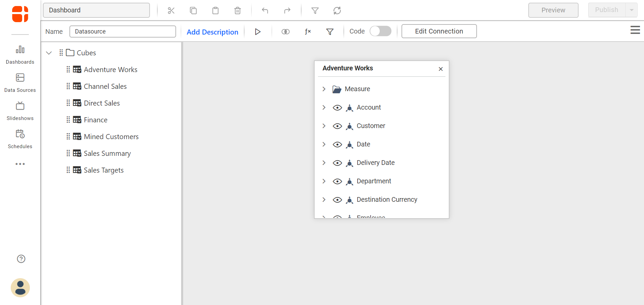Open Dashboards in sidebar
Image resolution: width=644 pixels, height=305 pixels.
20,55
